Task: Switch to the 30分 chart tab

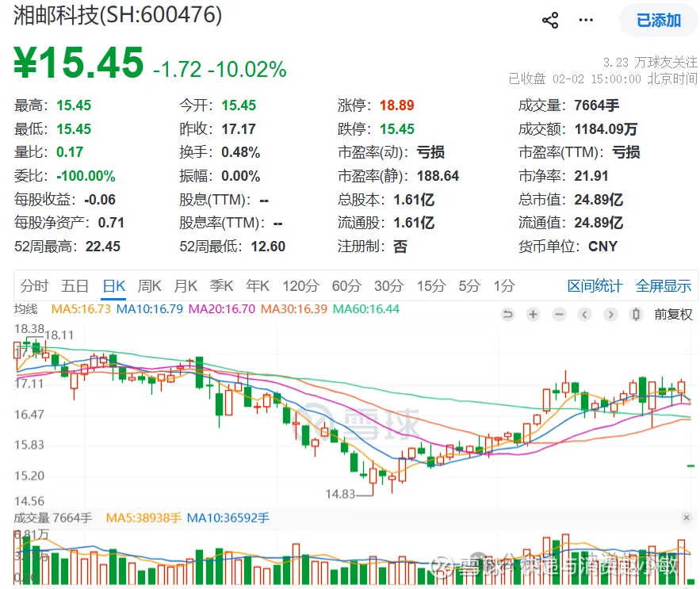Action: pyautogui.click(x=388, y=285)
